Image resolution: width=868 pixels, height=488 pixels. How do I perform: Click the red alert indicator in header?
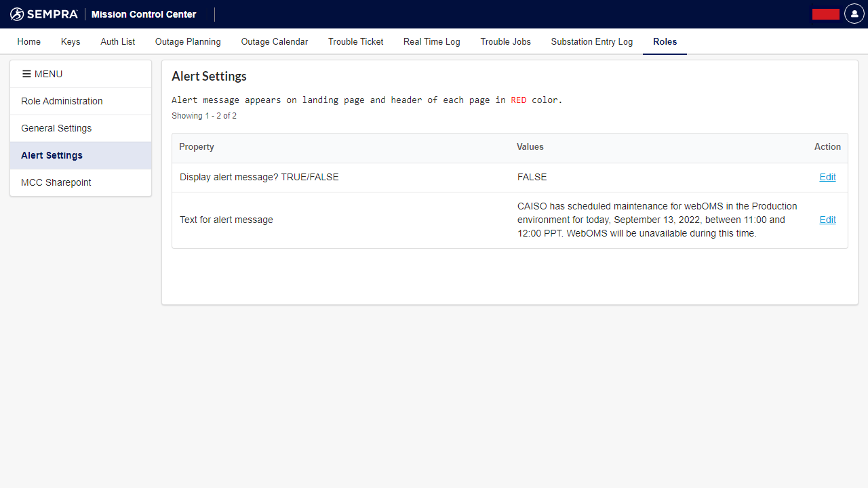pyautogui.click(x=825, y=14)
